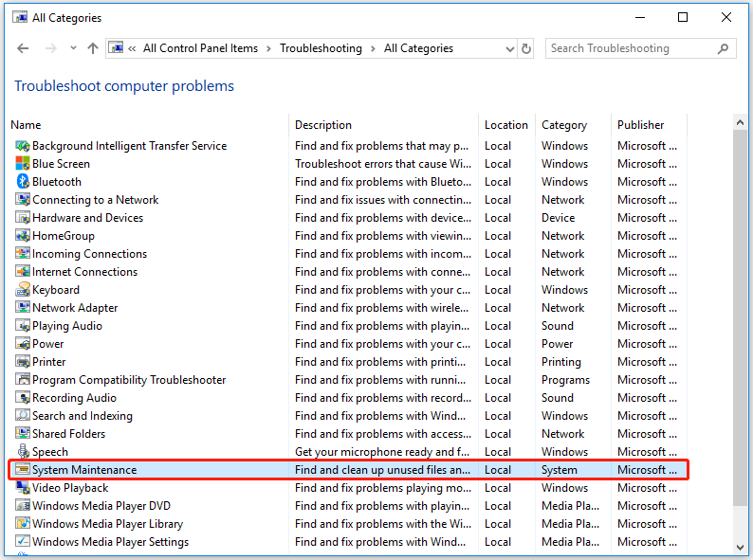Screen dimensions: 753x560
Task: Refresh the All Categories view
Action: point(526,48)
